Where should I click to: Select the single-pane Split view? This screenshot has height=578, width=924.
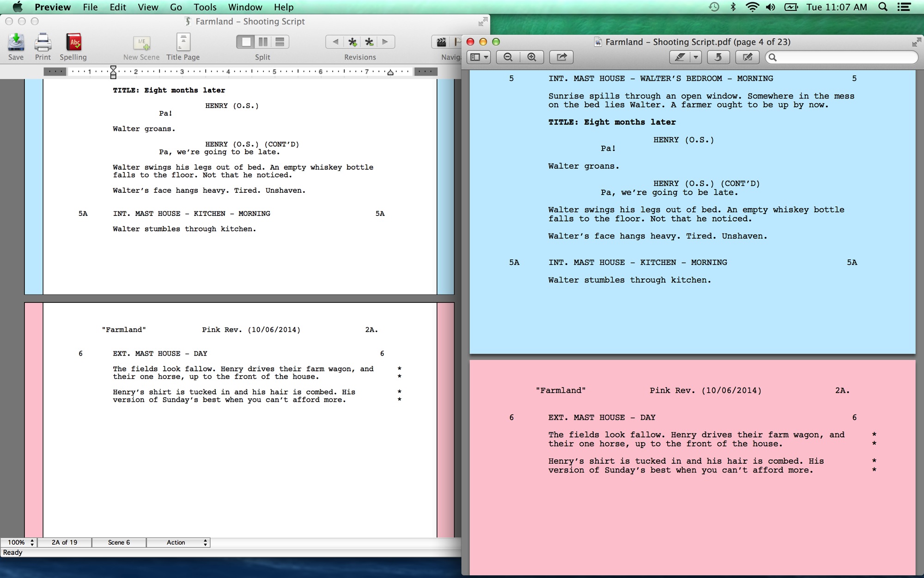pos(246,42)
